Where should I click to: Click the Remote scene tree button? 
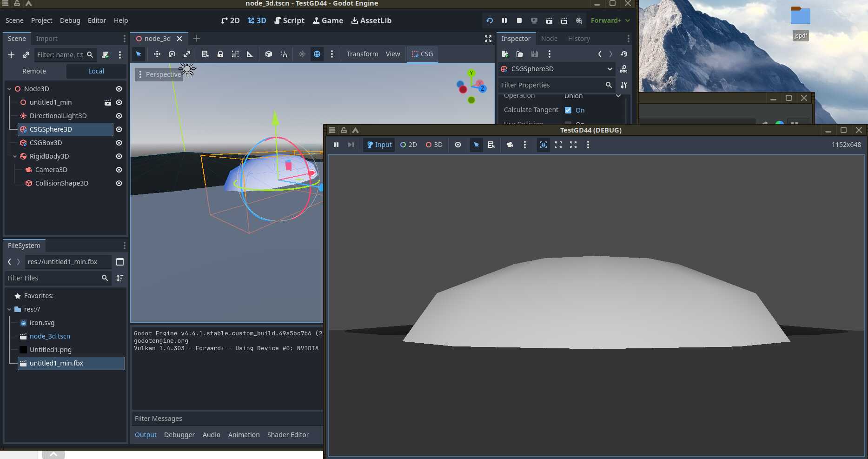34,71
